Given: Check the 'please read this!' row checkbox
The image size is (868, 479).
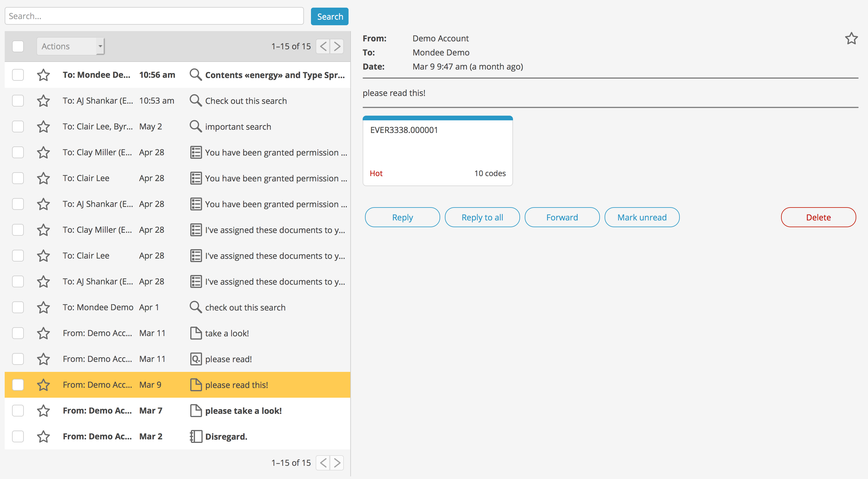Looking at the screenshot, I should (18, 385).
